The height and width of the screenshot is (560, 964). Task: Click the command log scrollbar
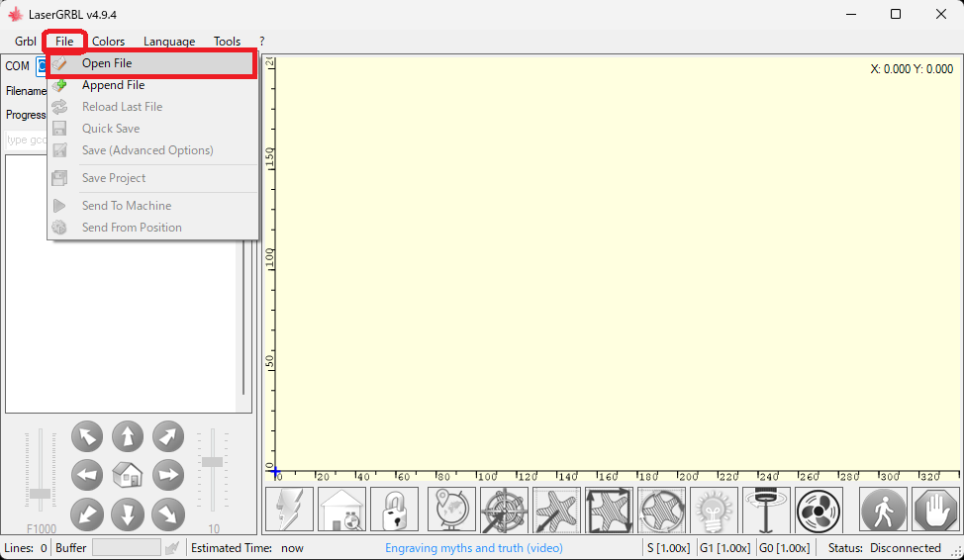click(243, 320)
